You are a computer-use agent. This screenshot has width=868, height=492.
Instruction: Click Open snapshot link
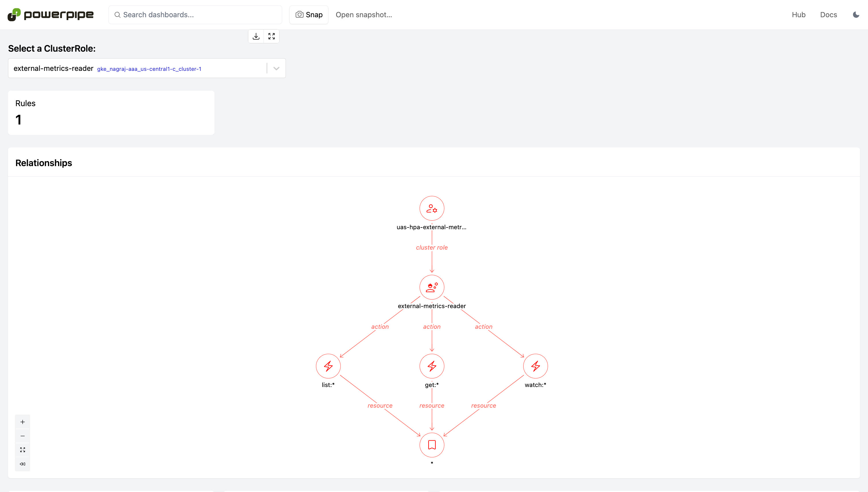click(x=364, y=15)
